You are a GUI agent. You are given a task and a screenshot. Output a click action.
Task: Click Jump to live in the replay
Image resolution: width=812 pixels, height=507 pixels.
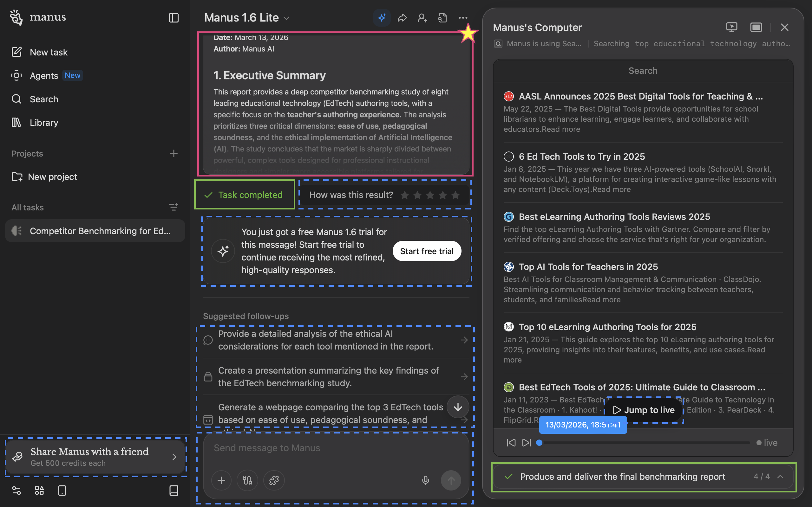643,410
